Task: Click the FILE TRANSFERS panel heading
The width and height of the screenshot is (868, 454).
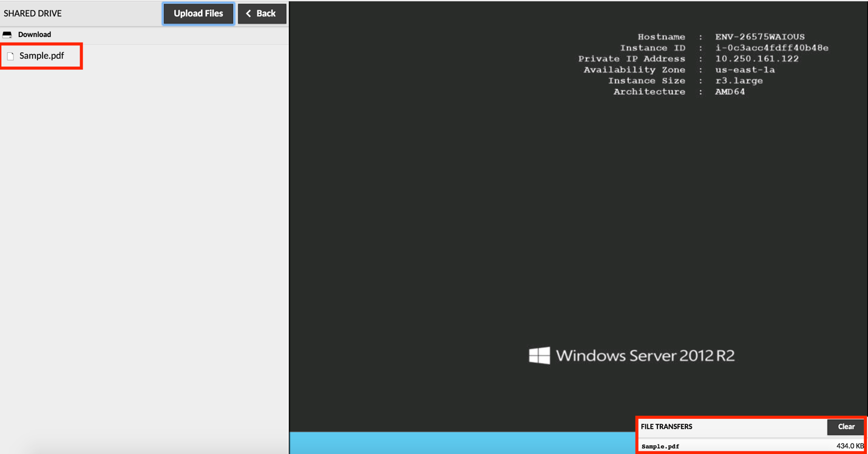Action: (x=666, y=427)
